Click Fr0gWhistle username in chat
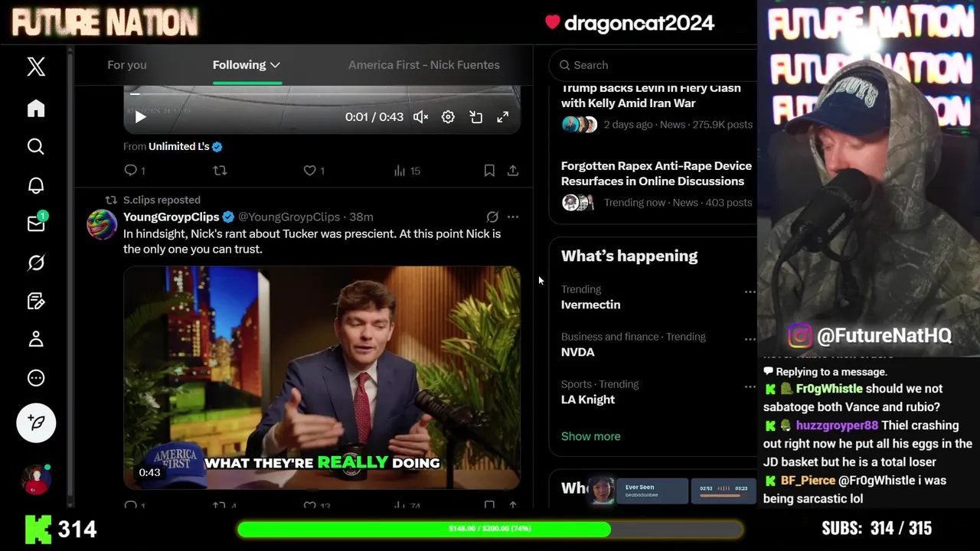980x551 pixels. click(x=828, y=389)
